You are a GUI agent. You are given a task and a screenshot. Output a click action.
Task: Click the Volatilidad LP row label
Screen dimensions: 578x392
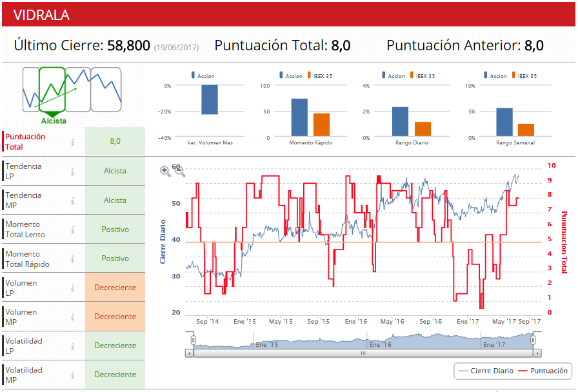coord(24,346)
